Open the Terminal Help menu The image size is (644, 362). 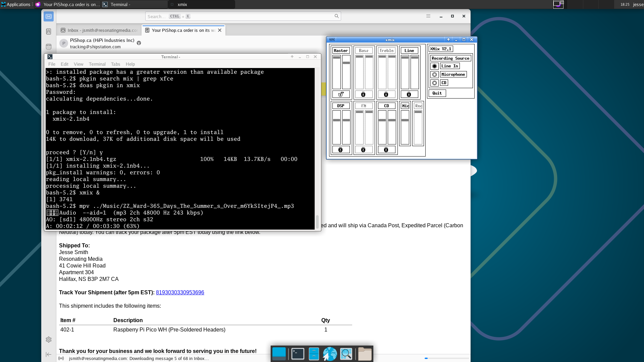tap(130, 64)
